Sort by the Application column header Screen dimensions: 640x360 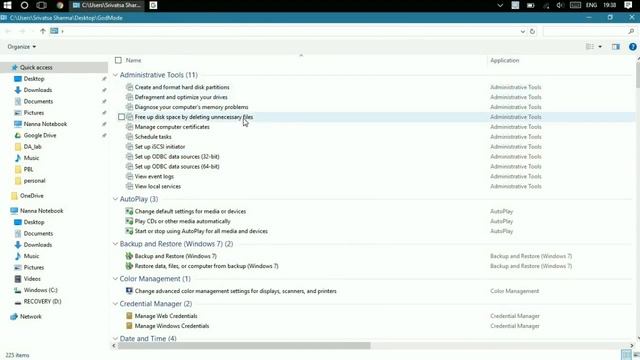tap(505, 60)
